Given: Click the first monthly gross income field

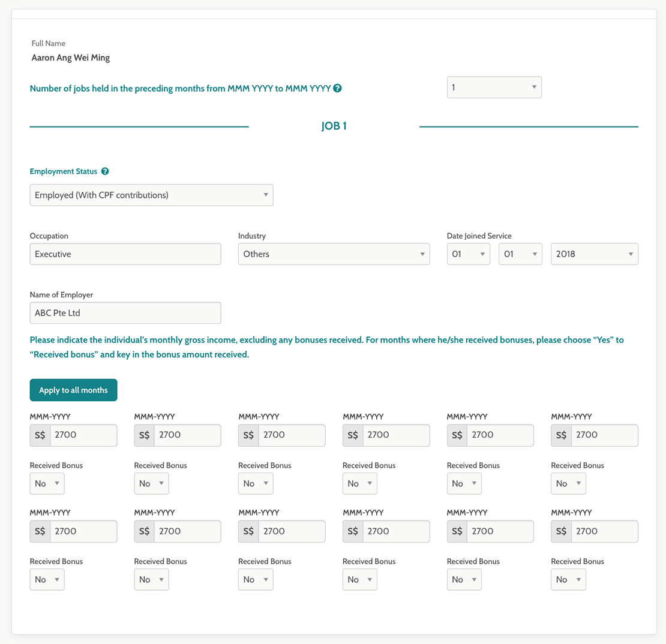Looking at the screenshot, I should [x=84, y=435].
